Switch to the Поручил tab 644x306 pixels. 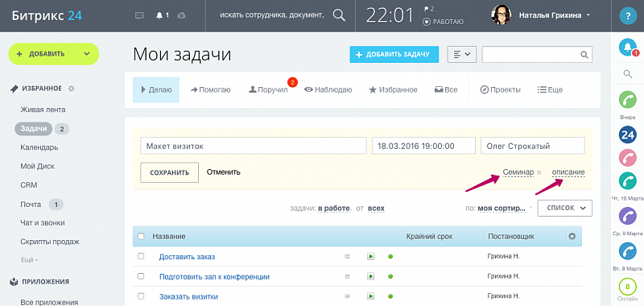pyautogui.click(x=268, y=89)
